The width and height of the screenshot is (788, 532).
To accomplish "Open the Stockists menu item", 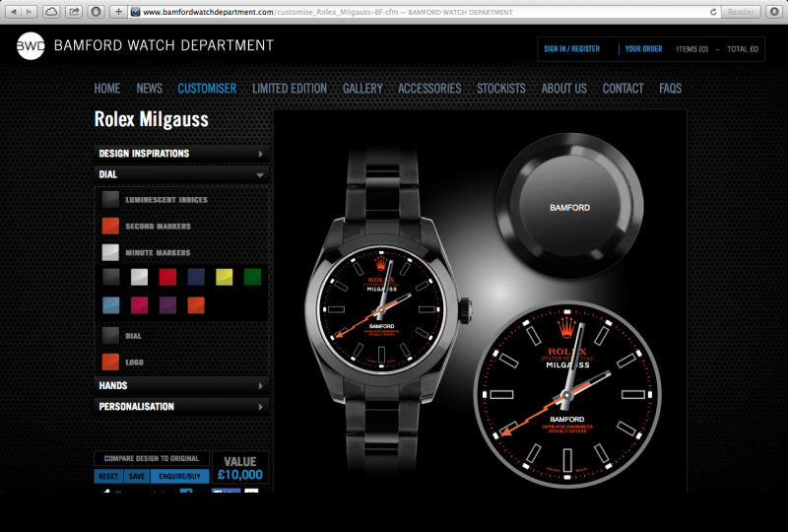I will pos(501,89).
